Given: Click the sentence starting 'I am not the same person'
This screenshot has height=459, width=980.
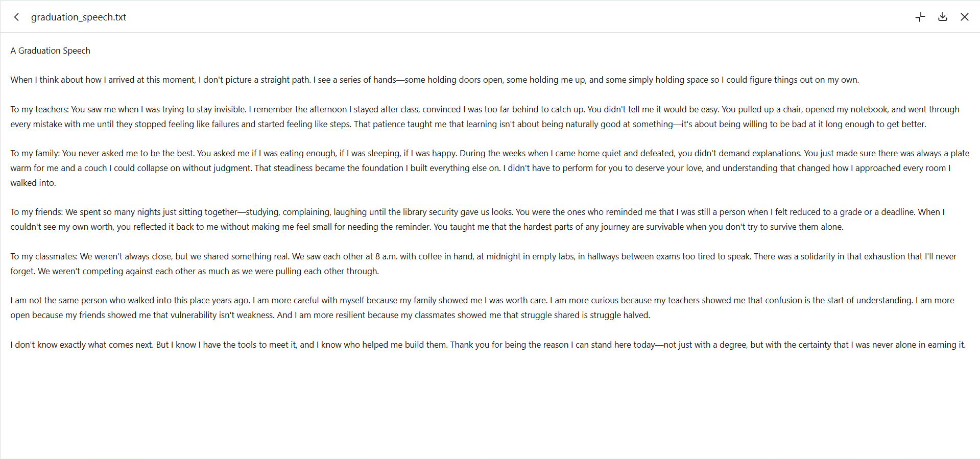Looking at the screenshot, I should 130,300.
